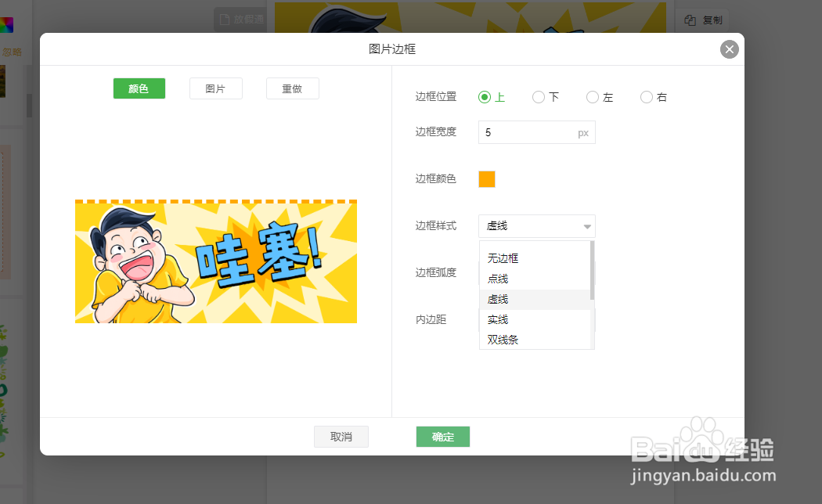Click the preview image of 哇塞
Image resolution: width=822 pixels, height=504 pixels.
point(216,261)
